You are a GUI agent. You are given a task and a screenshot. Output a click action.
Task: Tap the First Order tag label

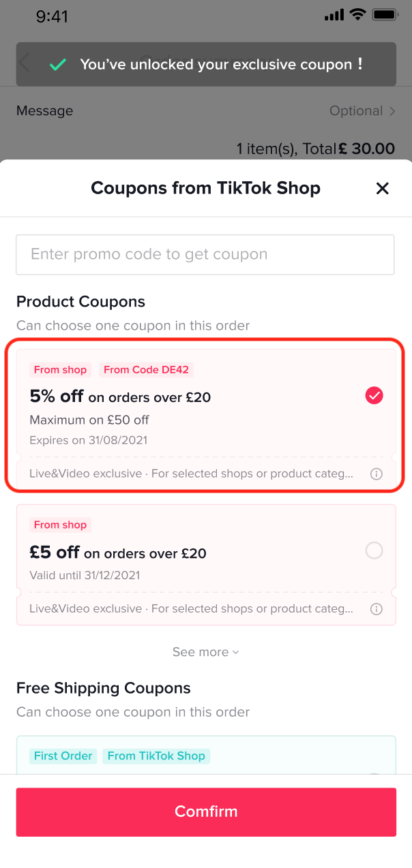pos(63,756)
